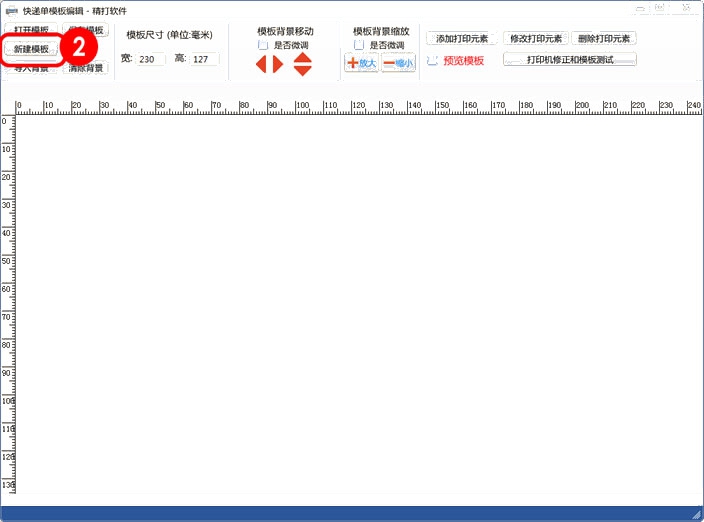704x522 pixels.
Task: Toggle 是否微调 under 模板背景缩放
Action: (x=358, y=46)
